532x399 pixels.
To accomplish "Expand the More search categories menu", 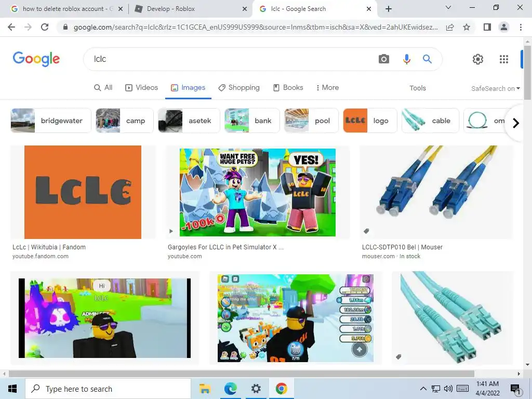I will point(327,87).
